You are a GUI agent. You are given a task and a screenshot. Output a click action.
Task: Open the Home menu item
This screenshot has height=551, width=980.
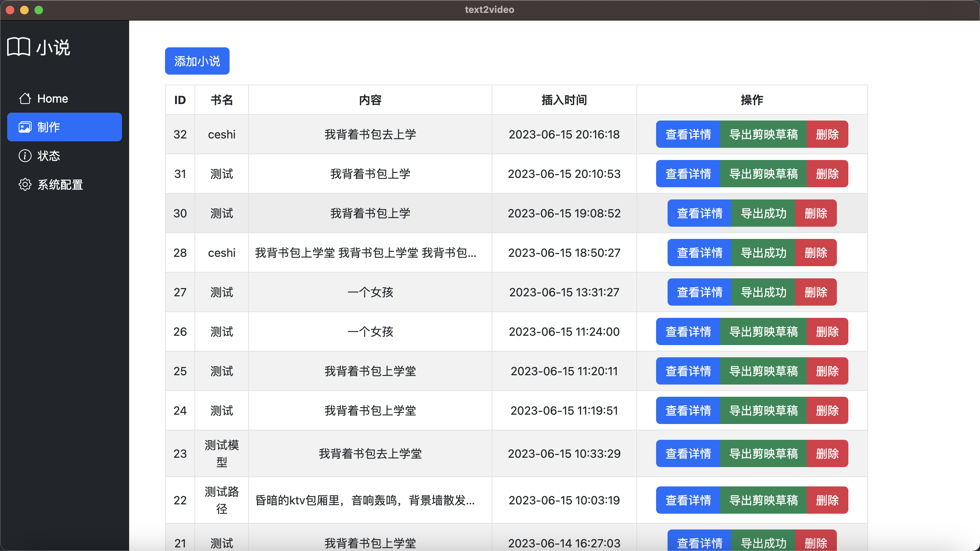tap(52, 99)
